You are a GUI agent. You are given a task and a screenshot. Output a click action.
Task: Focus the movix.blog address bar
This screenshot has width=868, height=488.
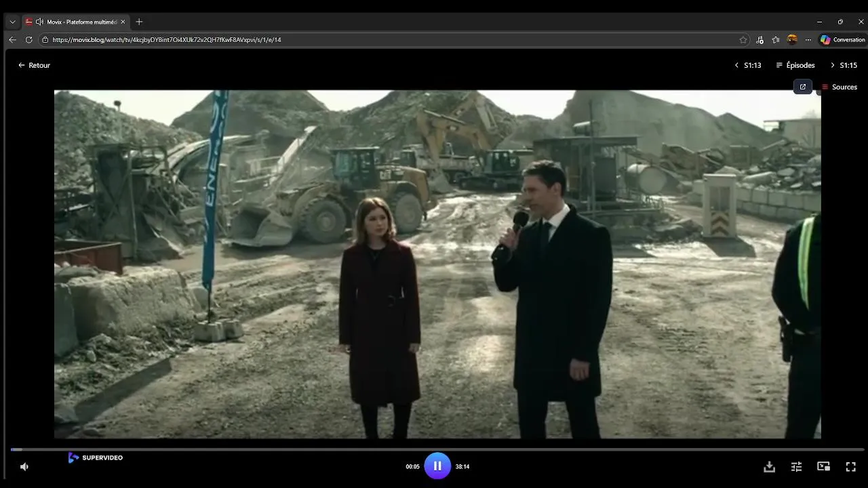click(393, 40)
